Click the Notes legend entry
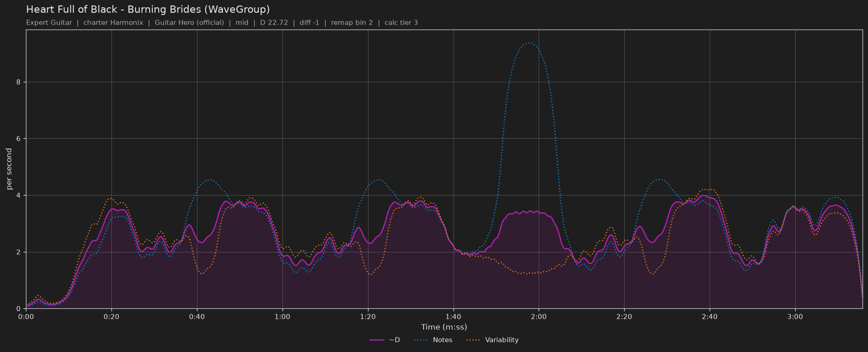 [433, 340]
